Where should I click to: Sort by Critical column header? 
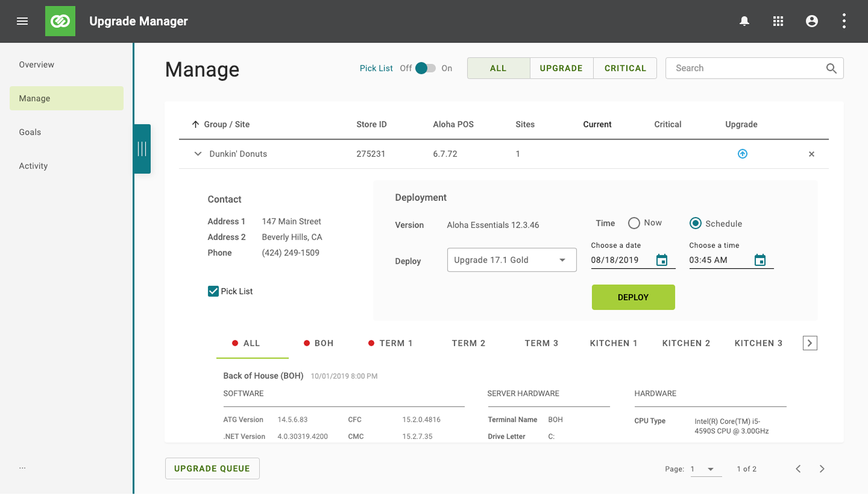[x=667, y=124]
